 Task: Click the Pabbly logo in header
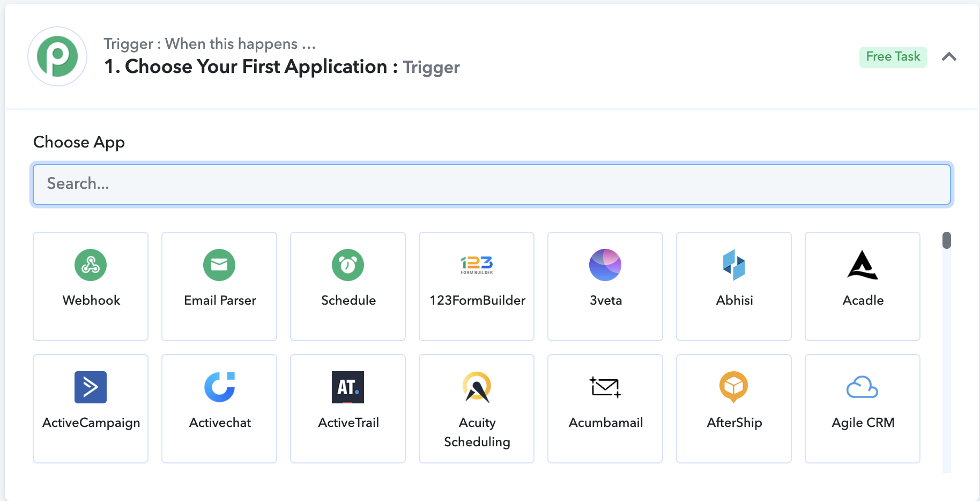[57, 56]
